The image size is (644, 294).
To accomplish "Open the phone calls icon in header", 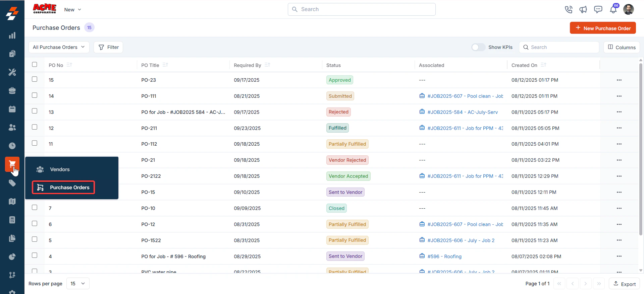I will tap(568, 9).
